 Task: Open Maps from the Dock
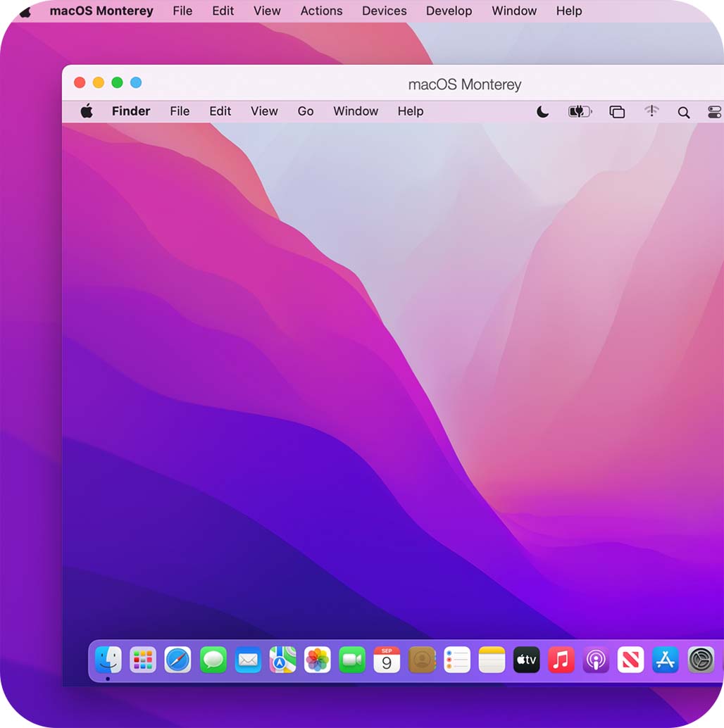[282, 660]
